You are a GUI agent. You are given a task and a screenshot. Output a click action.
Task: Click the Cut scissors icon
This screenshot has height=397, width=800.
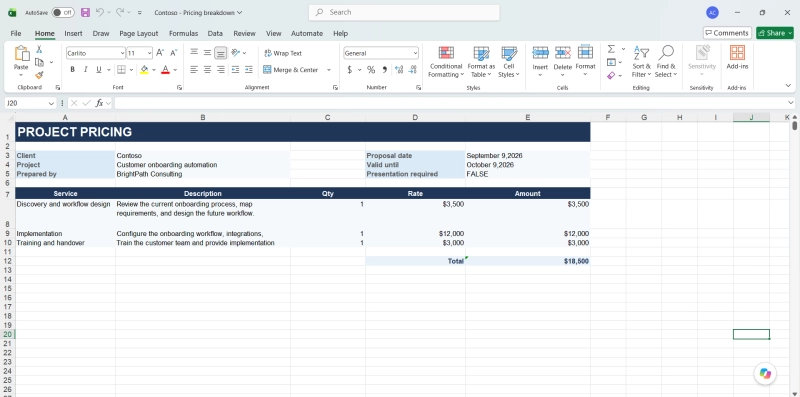tap(39, 49)
